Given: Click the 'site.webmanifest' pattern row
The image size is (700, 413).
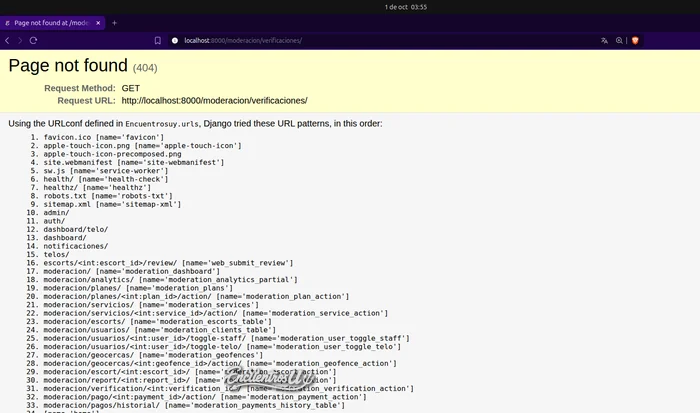Looking at the screenshot, I should click(133, 163).
